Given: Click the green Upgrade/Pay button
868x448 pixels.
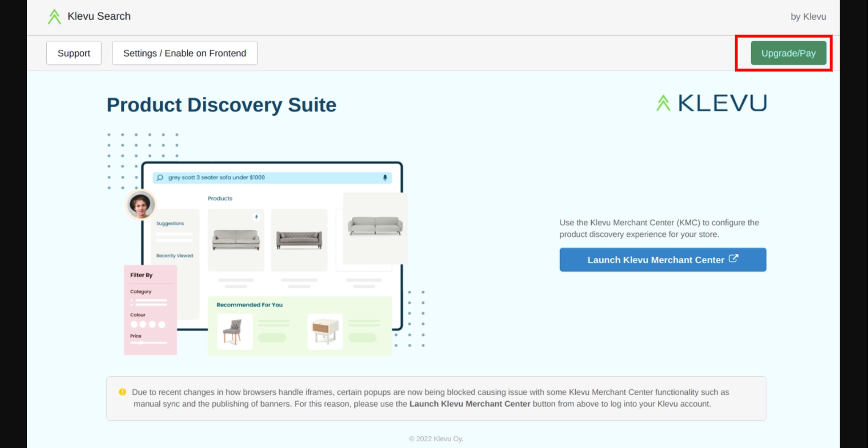Looking at the screenshot, I should 788,53.
